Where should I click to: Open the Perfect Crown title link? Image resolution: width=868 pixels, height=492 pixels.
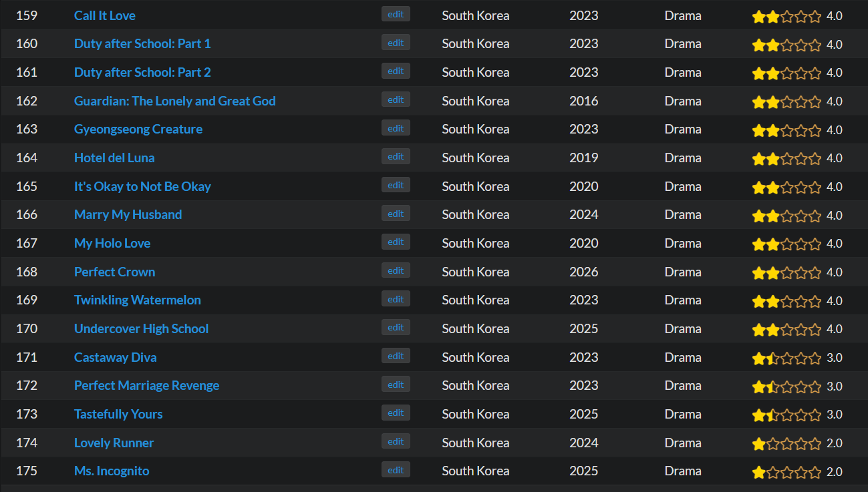point(115,272)
